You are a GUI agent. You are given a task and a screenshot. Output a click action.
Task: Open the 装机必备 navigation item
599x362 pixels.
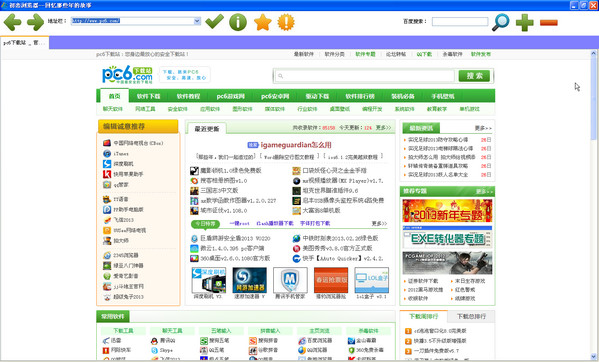403,96
